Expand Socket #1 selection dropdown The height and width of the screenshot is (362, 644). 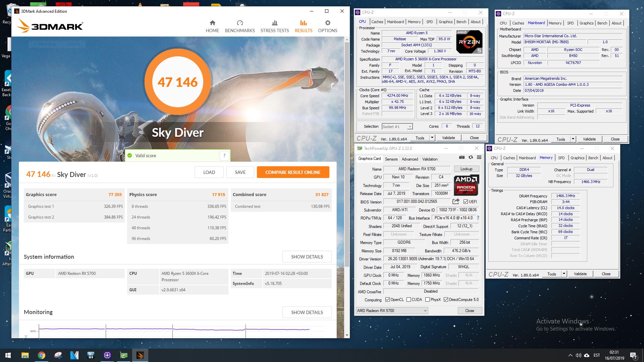click(410, 127)
